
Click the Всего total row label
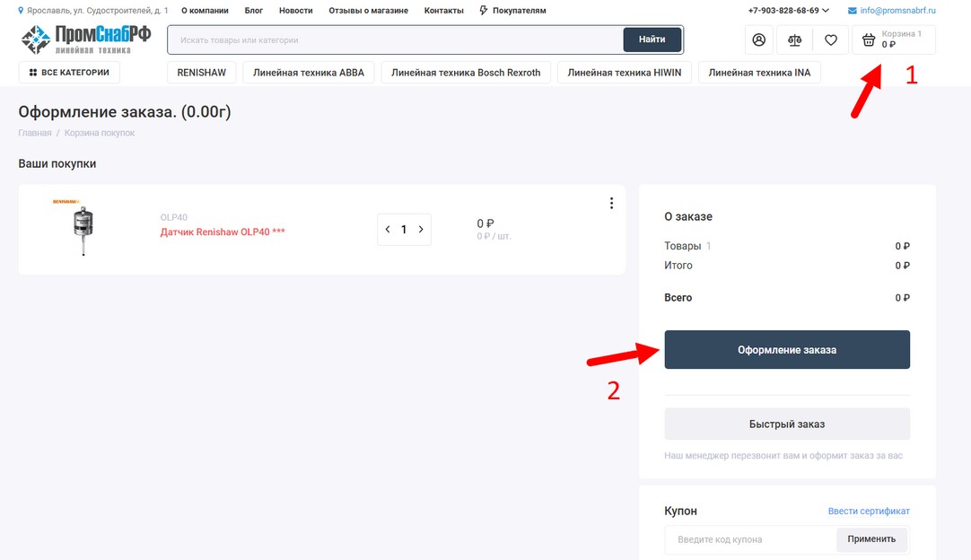678,297
